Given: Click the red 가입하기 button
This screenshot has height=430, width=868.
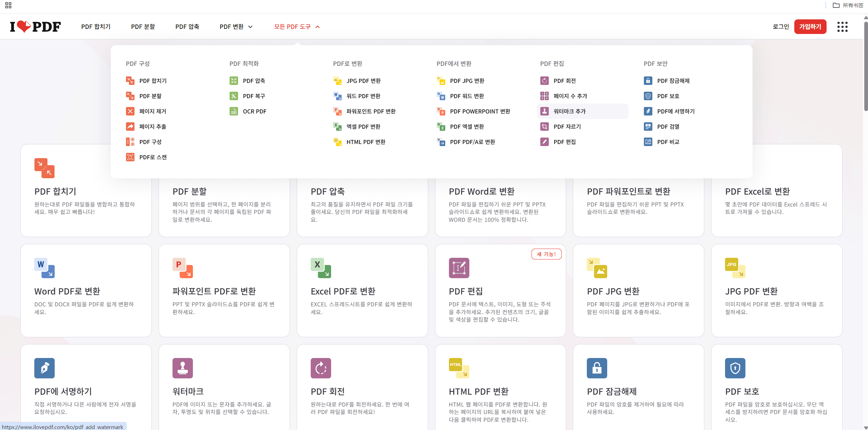Looking at the screenshot, I should (x=810, y=26).
